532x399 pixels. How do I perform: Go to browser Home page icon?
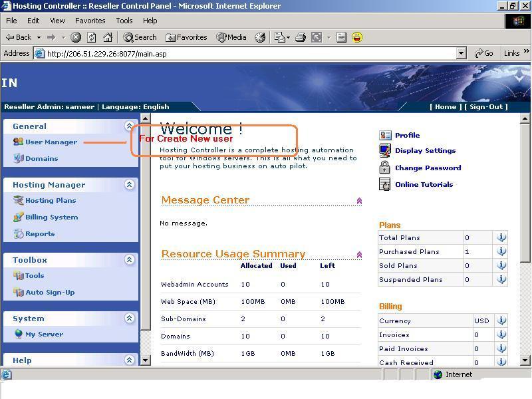coord(108,37)
